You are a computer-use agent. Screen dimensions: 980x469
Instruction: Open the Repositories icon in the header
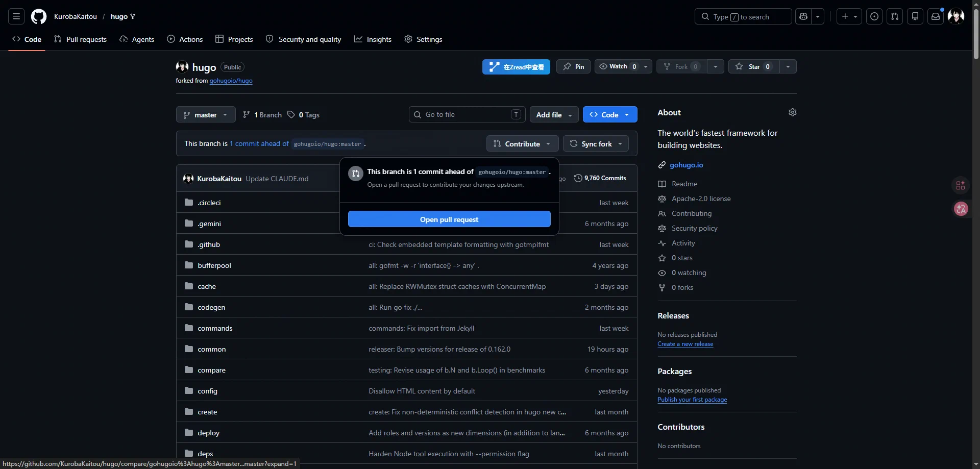(915, 16)
